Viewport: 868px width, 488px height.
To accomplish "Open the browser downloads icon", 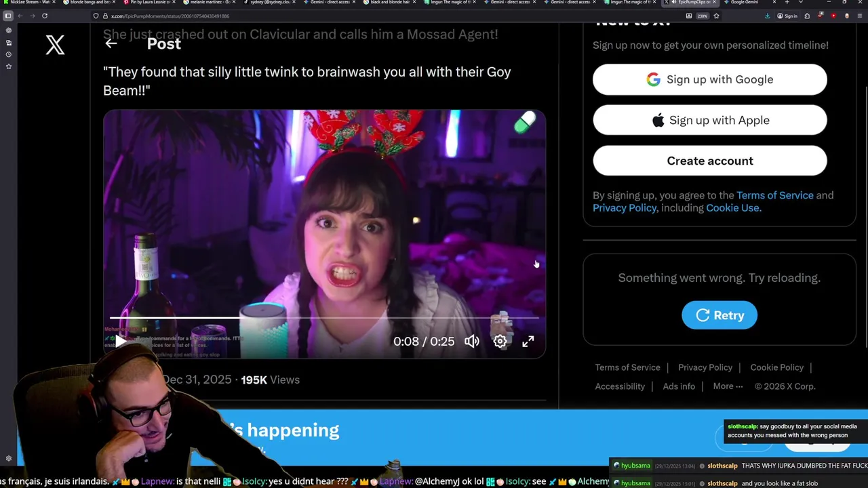I will [x=767, y=16].
